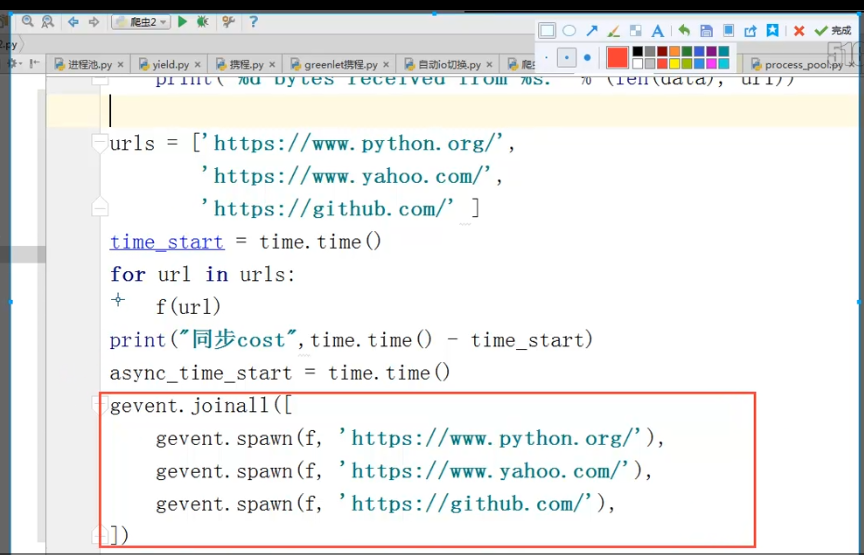Click the f(url) call
The image size is (864, 555).
(188, 306)
